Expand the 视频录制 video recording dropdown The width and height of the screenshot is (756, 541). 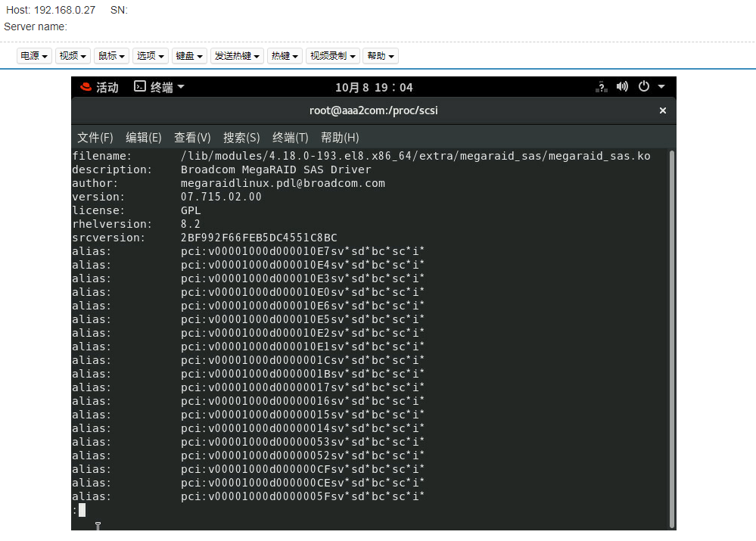coord(333,56)
